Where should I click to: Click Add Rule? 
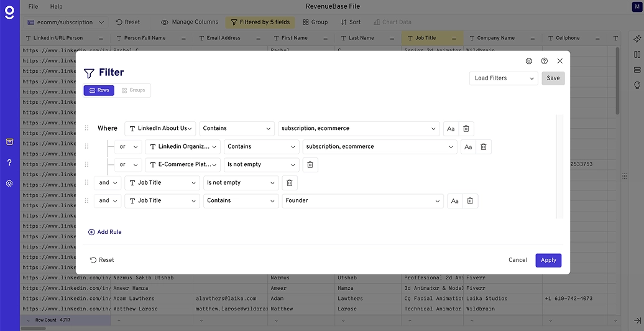tap(104, 232)
